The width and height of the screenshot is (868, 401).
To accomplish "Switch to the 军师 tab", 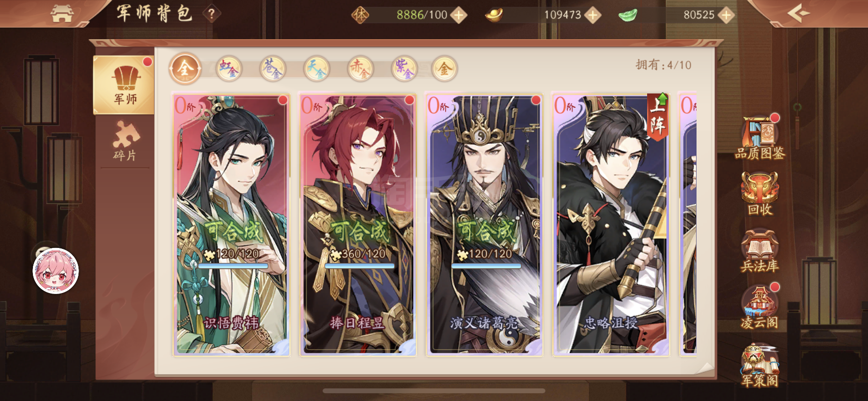I will [124, 85].
